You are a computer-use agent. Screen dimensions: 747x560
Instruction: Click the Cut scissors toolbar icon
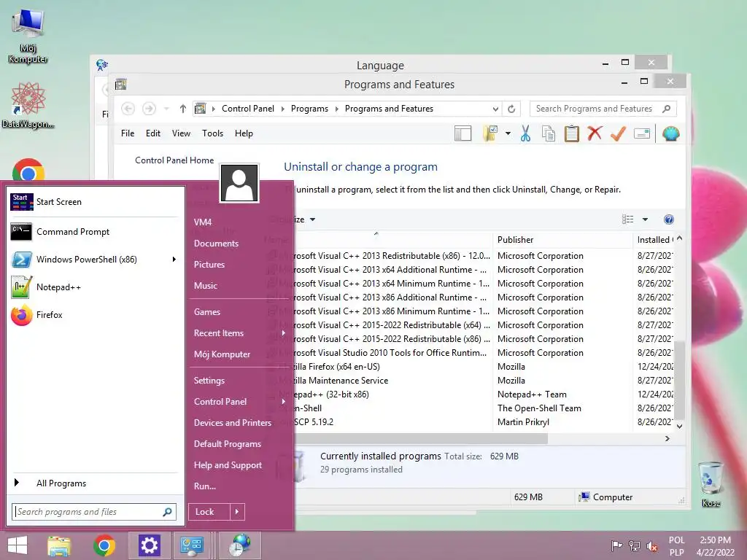pyautogui.click(x=525, y=134)
